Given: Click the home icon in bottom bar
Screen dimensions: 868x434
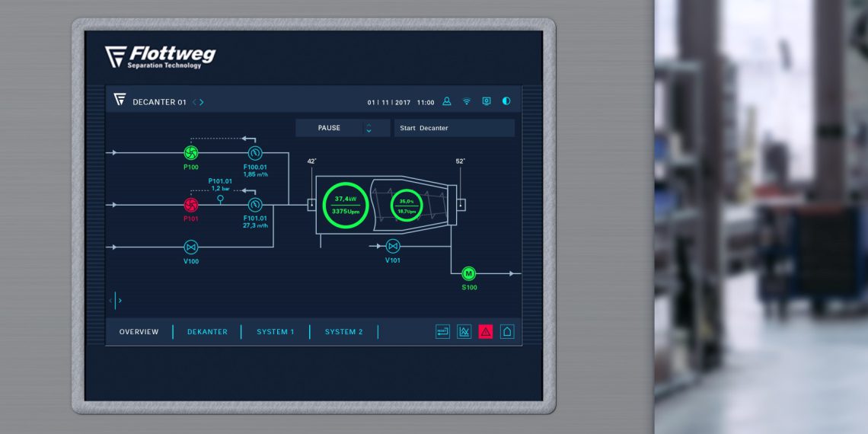Looking at the screenshot, I should point(507,331).
